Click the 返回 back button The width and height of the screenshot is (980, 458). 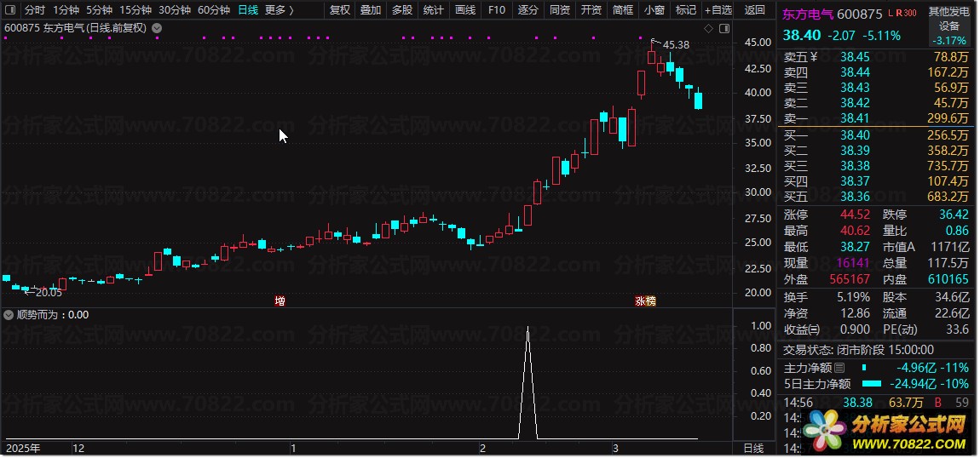coord(755,10)
